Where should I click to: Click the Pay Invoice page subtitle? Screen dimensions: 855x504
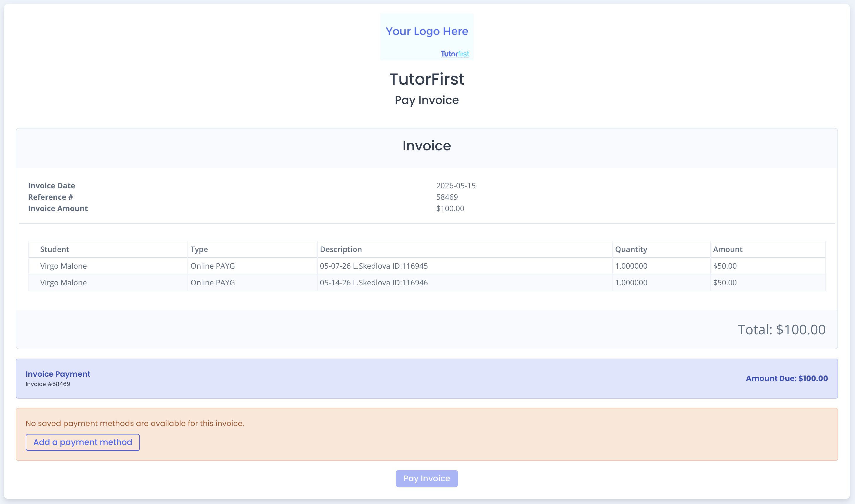coord(427,100)
